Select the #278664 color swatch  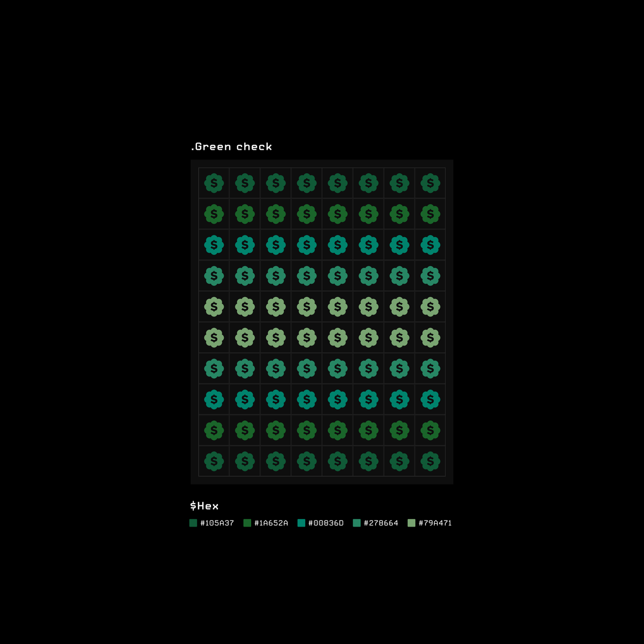tap(357, 523)
